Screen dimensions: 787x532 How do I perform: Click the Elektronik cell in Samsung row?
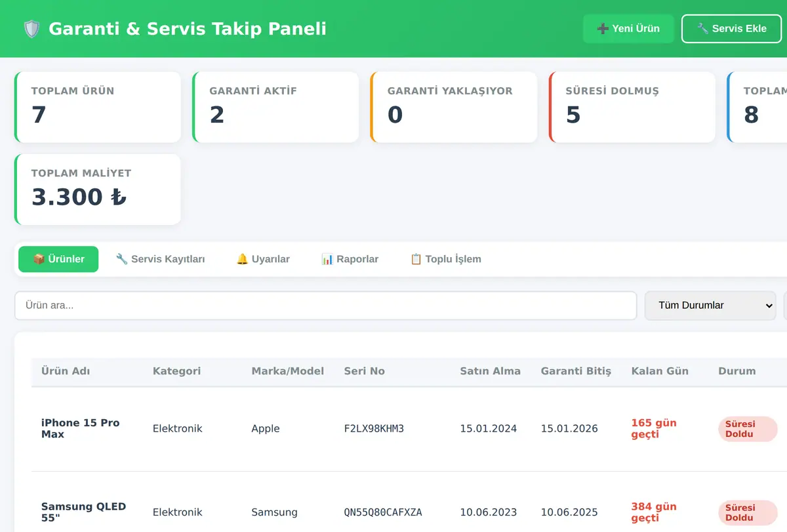(x=177, y=512)
